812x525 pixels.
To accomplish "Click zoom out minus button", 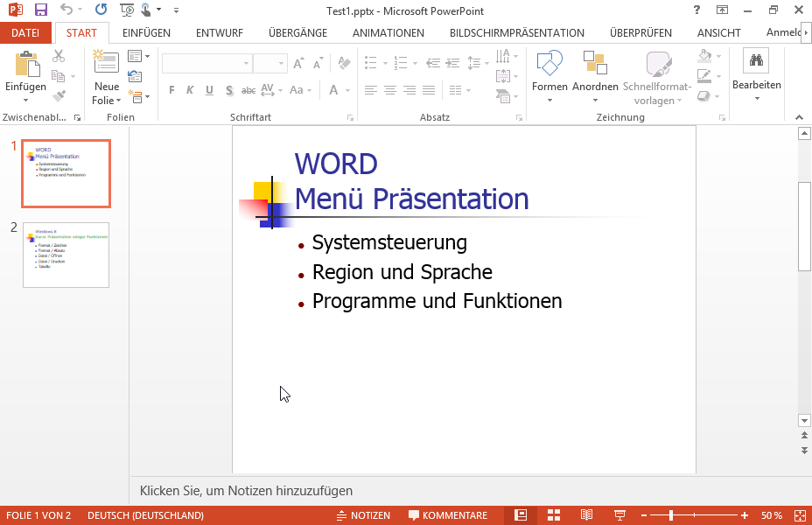I will [644, 515].
